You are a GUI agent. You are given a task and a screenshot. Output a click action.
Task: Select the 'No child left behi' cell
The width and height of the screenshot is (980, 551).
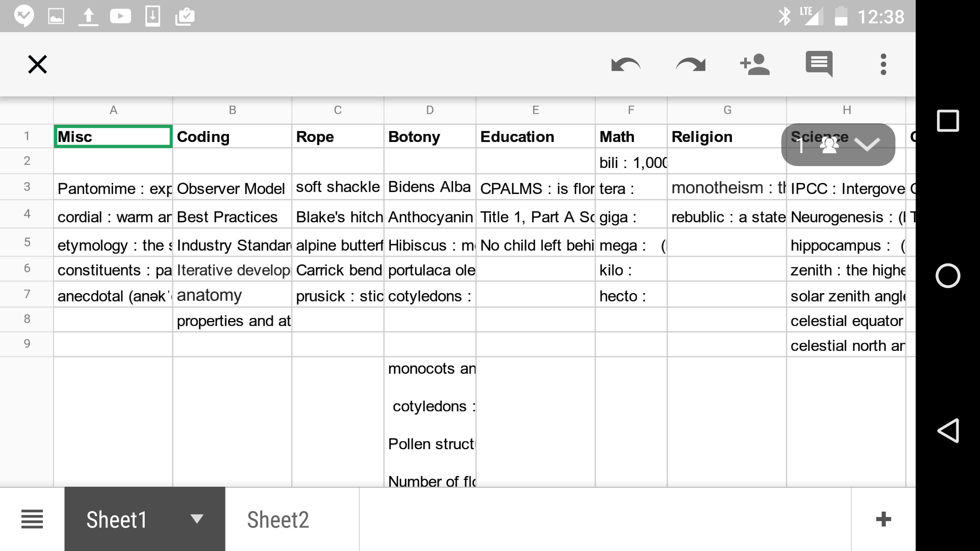(536, 243)
